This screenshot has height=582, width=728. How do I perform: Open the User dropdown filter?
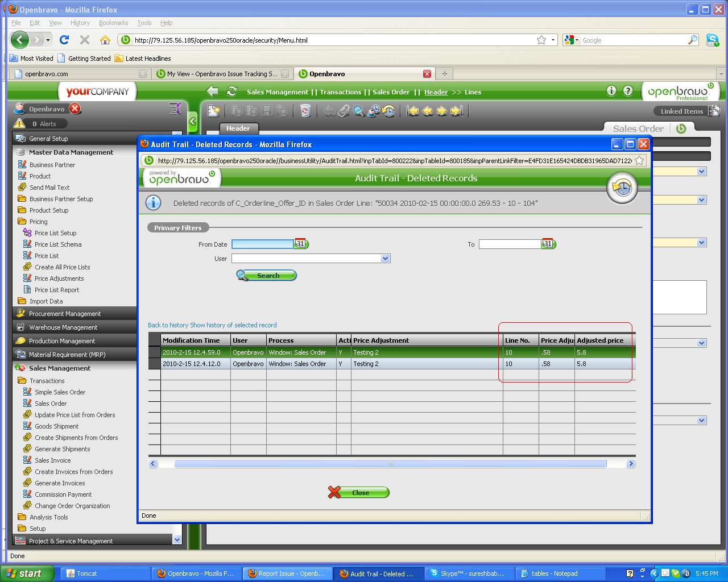point(385,259)
